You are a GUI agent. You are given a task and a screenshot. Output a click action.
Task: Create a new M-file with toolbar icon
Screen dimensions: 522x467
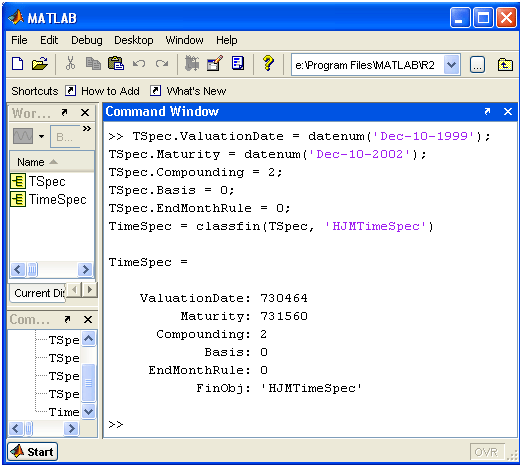click(x=18, y=64)
